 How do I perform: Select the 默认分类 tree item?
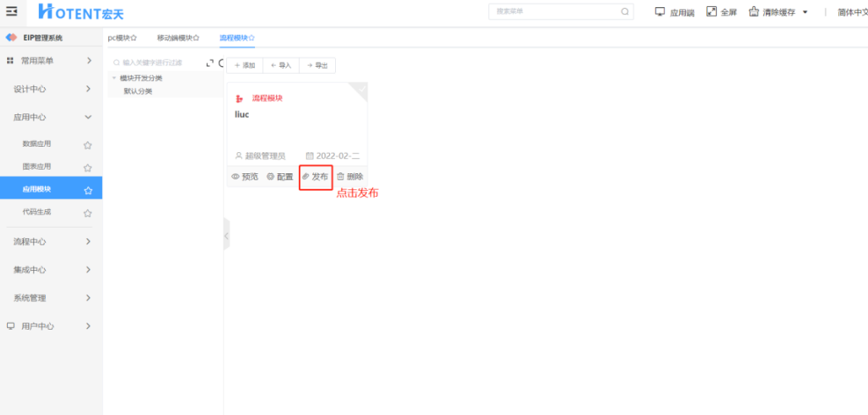[x=138, y=91]
